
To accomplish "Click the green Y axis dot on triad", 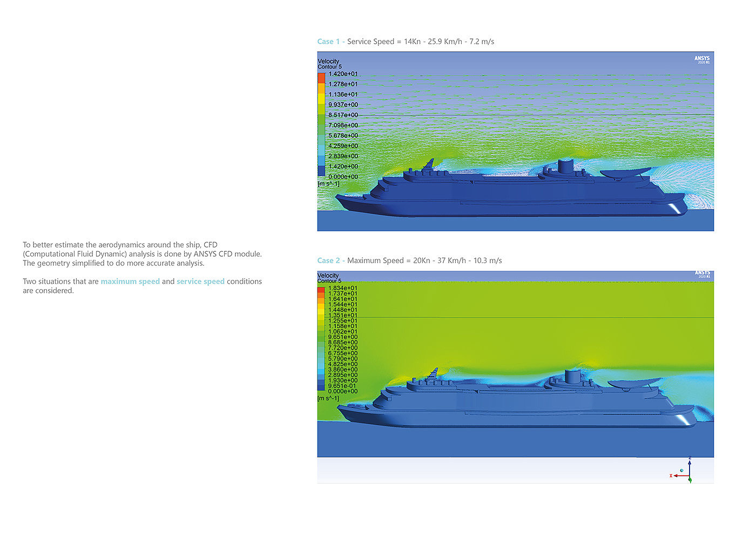I will (x=690, y=480).
